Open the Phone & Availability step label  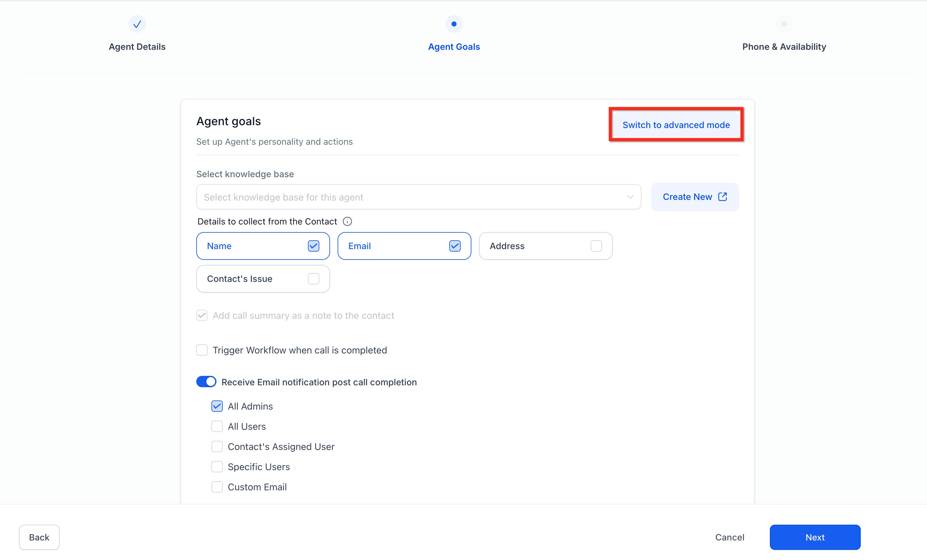tap(784, 47)
